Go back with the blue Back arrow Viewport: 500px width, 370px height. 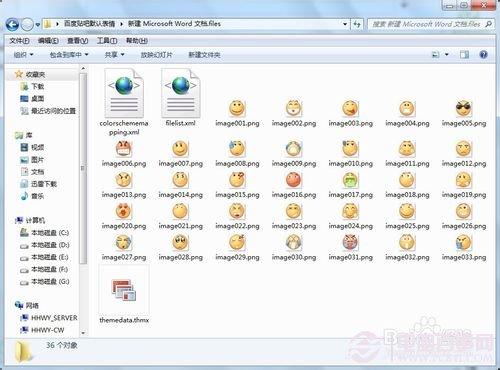(x=12, y=24)
